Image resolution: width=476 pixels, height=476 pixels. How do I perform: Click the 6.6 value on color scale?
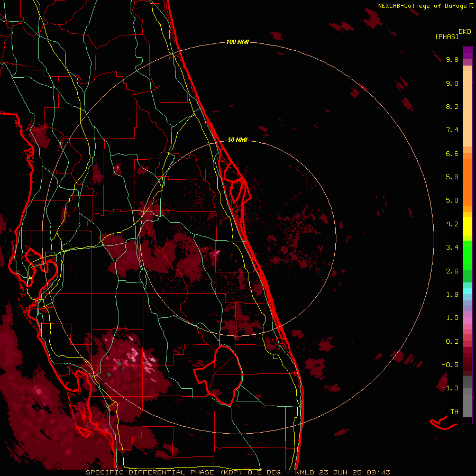tap(452, 154)
